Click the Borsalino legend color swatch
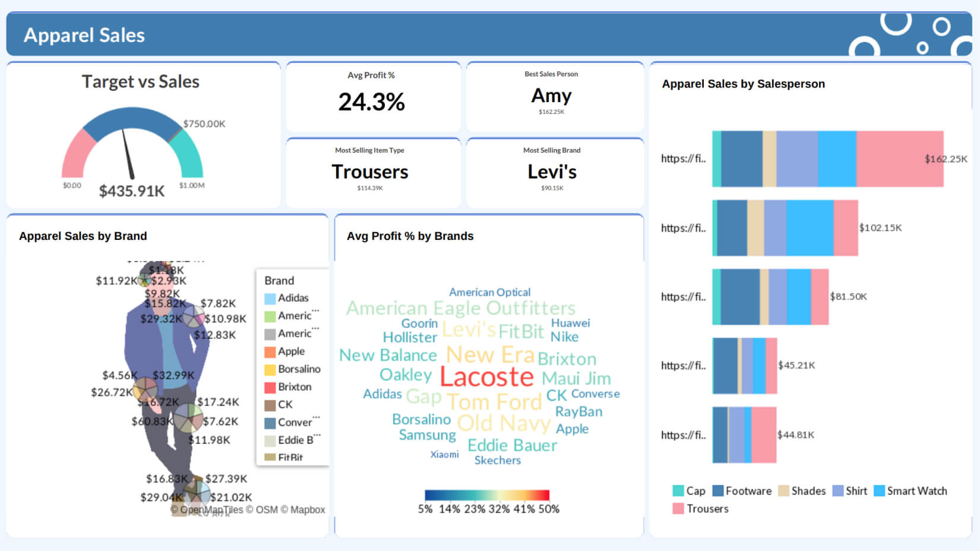980x551 pixels. pyautogui.click(x=270, y=369)
